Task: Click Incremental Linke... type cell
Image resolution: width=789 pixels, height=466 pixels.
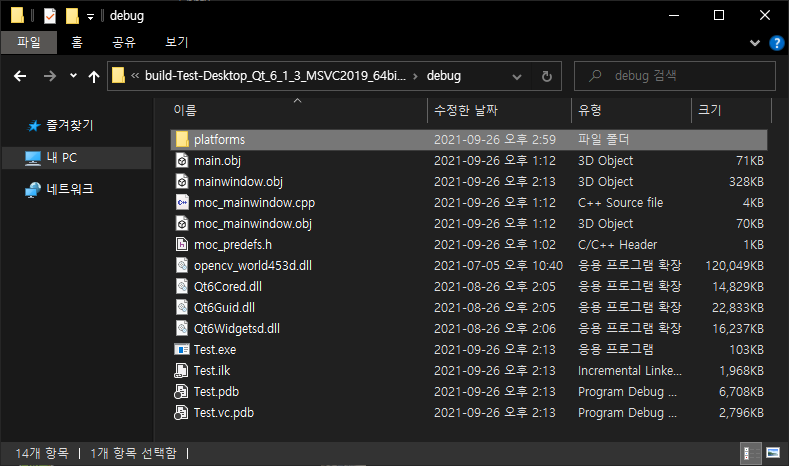Action: coord(629,371)
